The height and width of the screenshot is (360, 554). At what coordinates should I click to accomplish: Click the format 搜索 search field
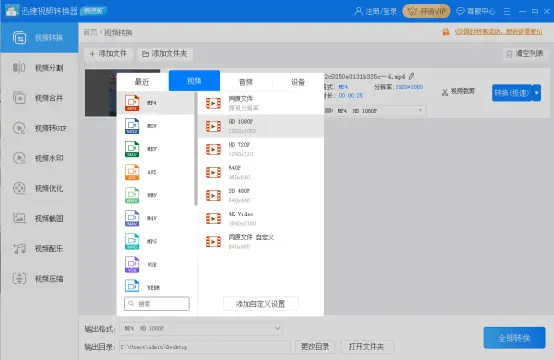pos(157,303)
